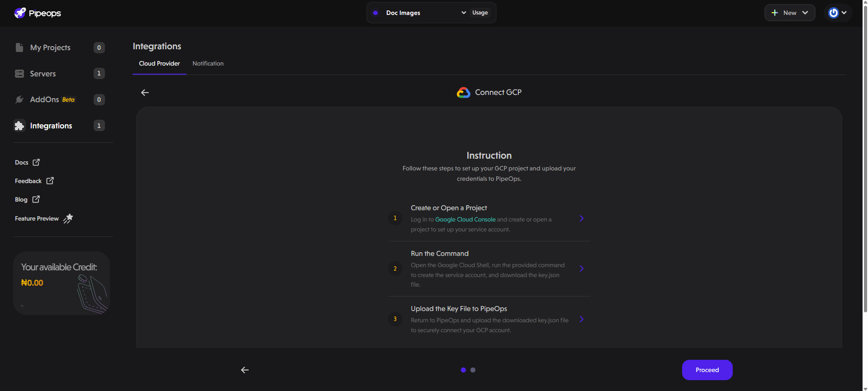Open Servers in sidebar
This screenshot has width=868, height=391.
pos(43,74)
